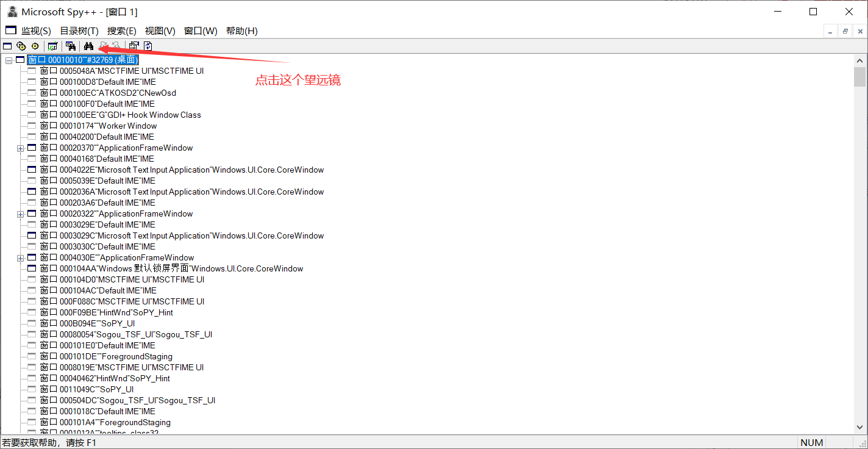Image resolution: width=868 pixels, height=449 pixels.
Task: Open window Properties from toolbar
Action: point(133,46)
